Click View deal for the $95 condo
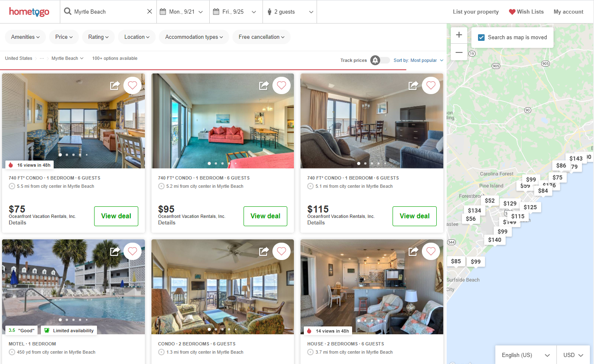Image resolution: width=594 pixels, height=364 pixels. [265, 216]
